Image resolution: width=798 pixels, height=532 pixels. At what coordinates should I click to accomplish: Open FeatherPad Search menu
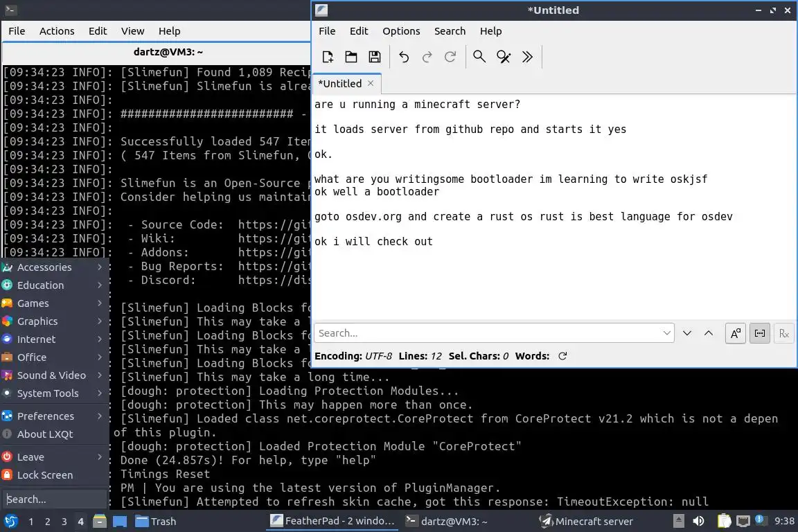pyautogui.click(x=450, y=31)
